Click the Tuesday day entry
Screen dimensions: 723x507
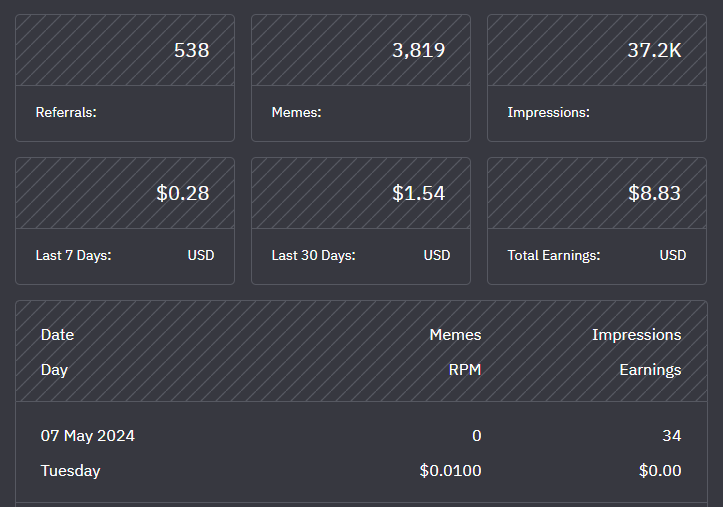click(70, 470)
